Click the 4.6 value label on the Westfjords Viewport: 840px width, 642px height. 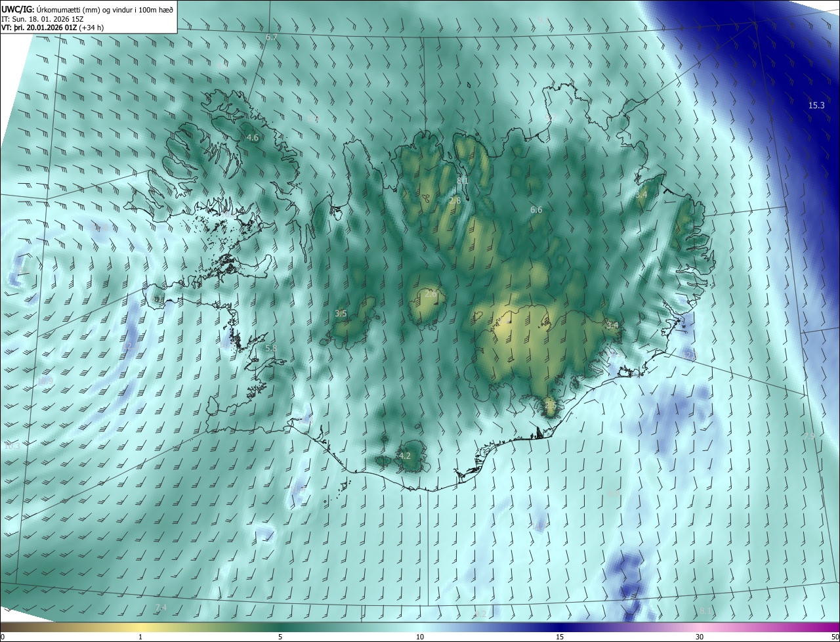point(252,138)
